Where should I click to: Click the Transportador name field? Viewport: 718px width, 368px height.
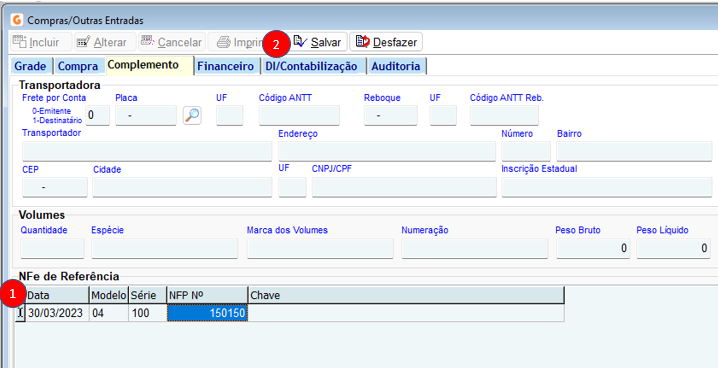(147, 151)
